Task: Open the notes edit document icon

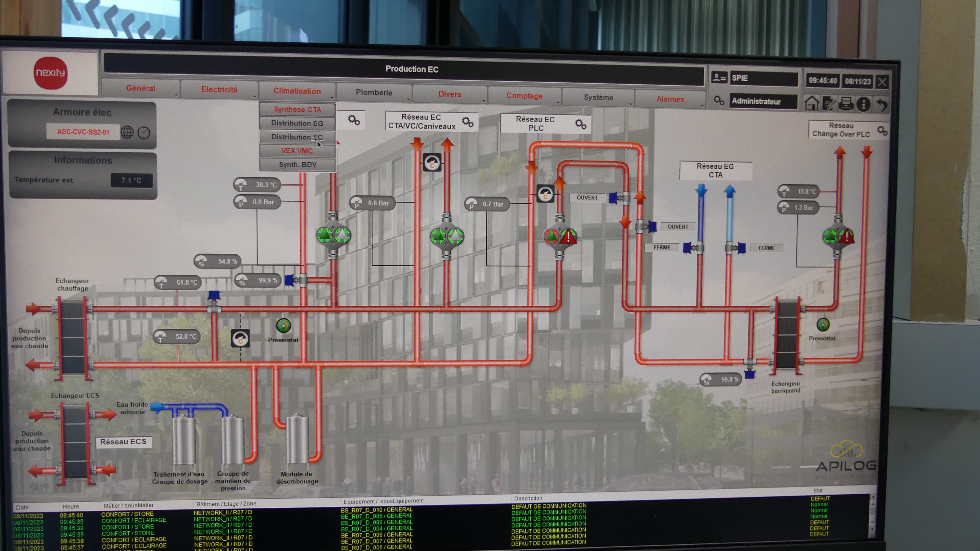Action: [x=829, y=103]
